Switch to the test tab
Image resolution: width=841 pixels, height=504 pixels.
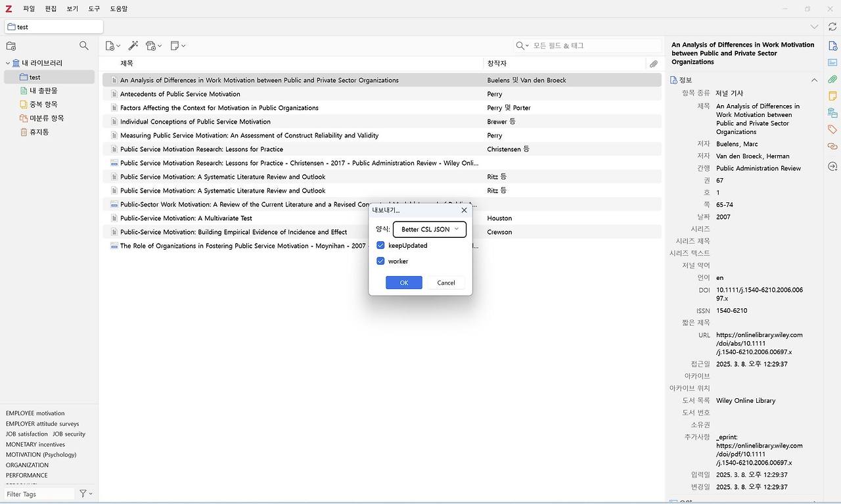tap(54, 27)
